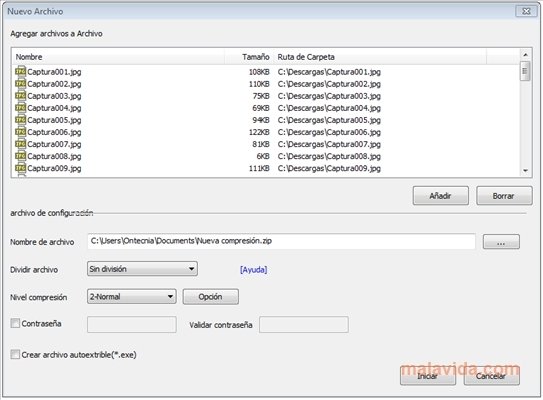Click the Añadir button
The width and height of the screenshot is (543, 400).
coord(440,196)
